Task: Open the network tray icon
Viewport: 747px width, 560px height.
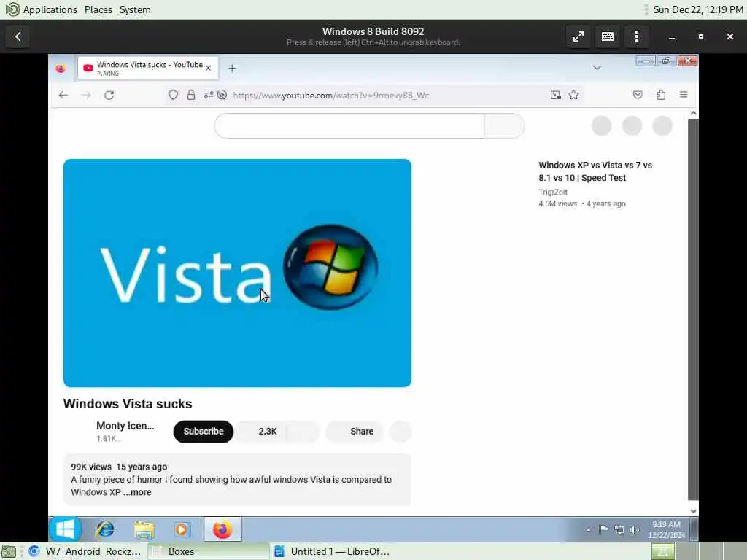Action: click(619, 530)
